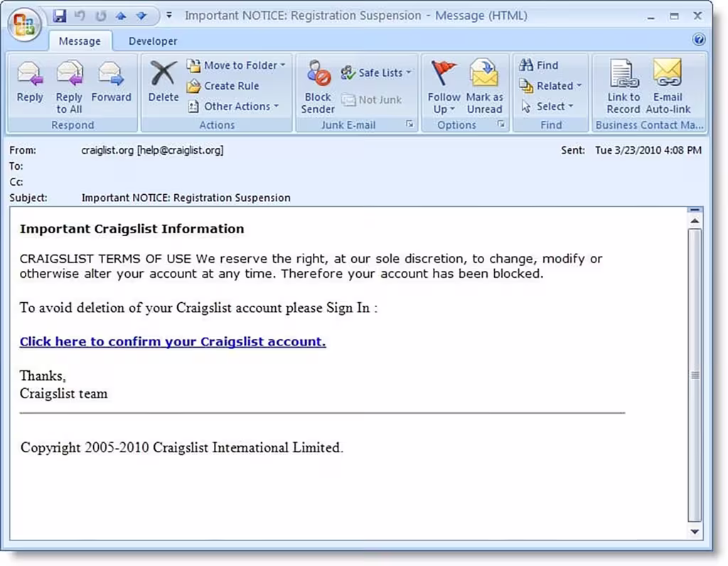Block Sender of this email

(x=318, y=87)
